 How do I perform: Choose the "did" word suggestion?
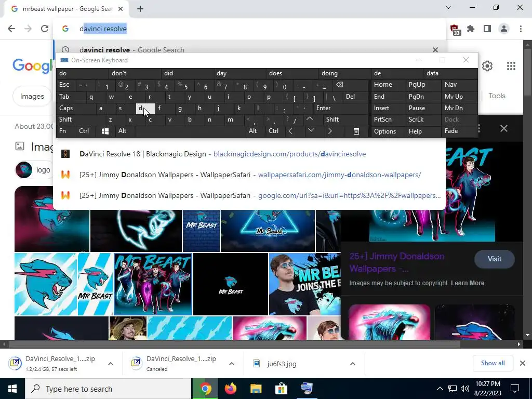click(187, 73)
